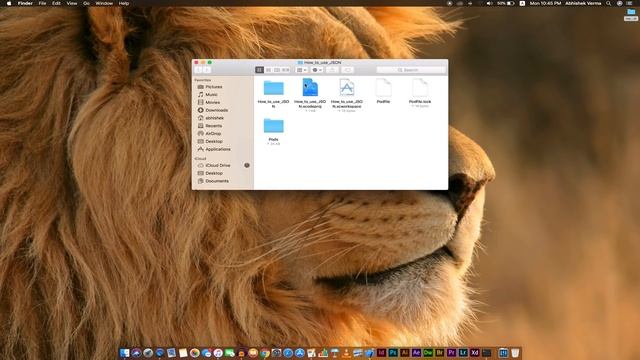This screenshot has height=360, width=640.
Task: Select the Pods folder
Action: 273,125
